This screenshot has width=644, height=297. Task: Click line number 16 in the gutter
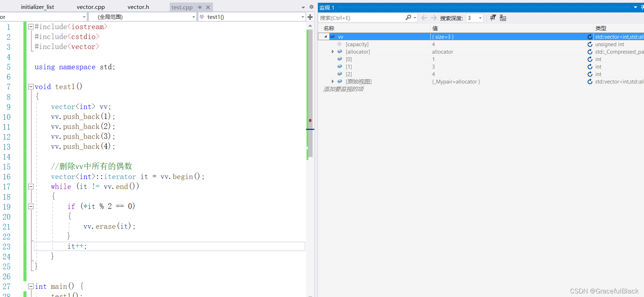click(x=7, y=177)
